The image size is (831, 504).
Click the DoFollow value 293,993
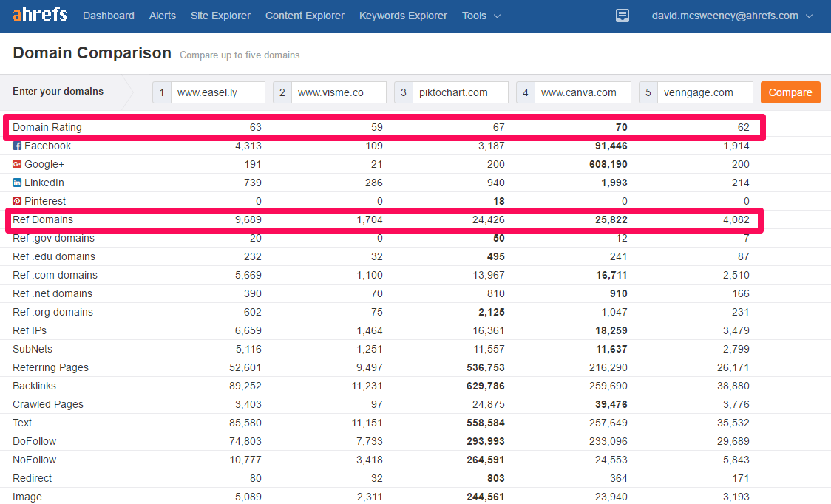486,441
